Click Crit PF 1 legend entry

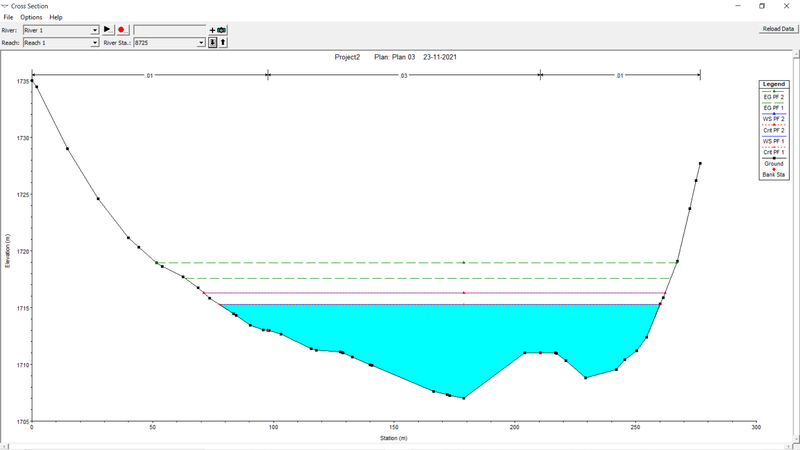click(x=773, y=151)
